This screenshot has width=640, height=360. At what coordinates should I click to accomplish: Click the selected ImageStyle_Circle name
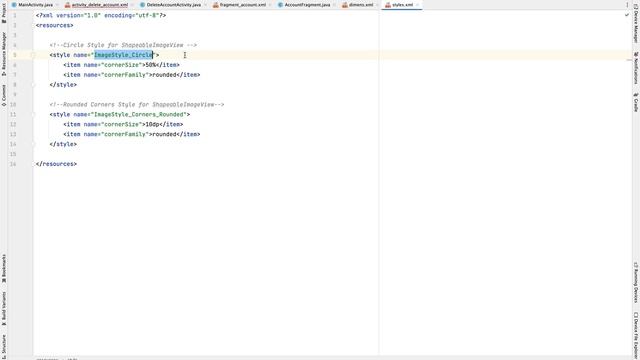(x=123, y=55)
